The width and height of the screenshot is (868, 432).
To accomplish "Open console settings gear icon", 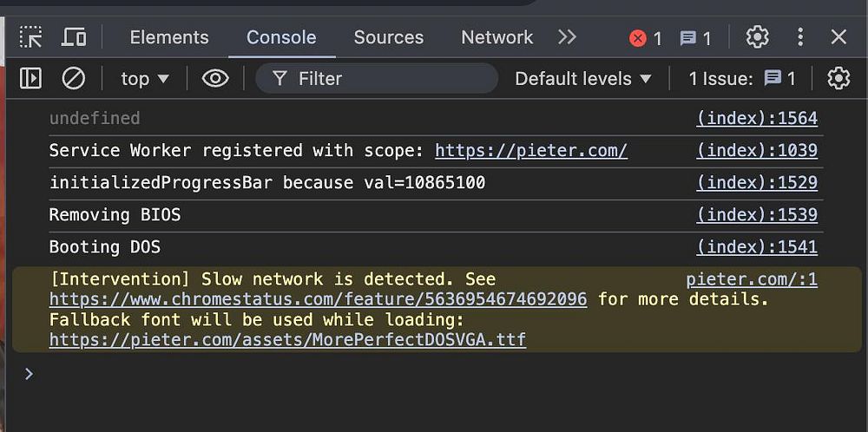I will click(x=838, y=79).
